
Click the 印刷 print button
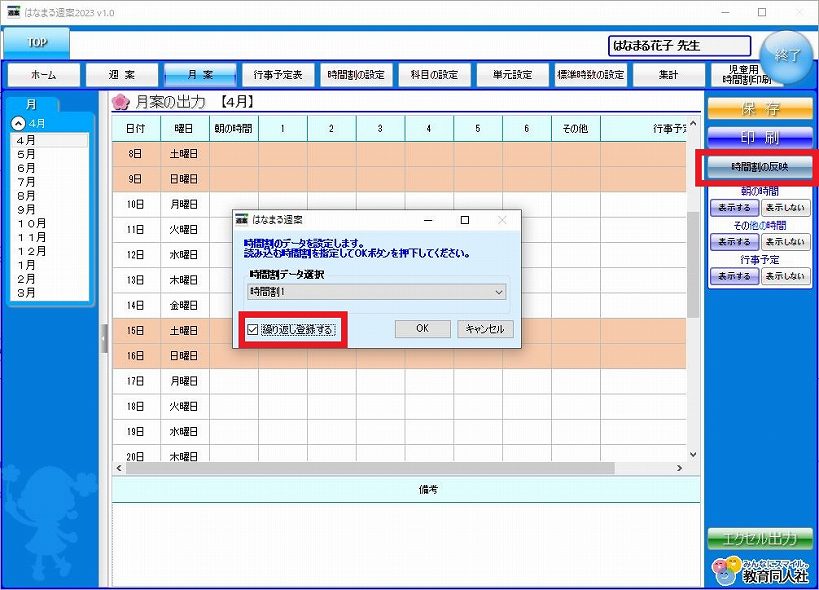760,137
